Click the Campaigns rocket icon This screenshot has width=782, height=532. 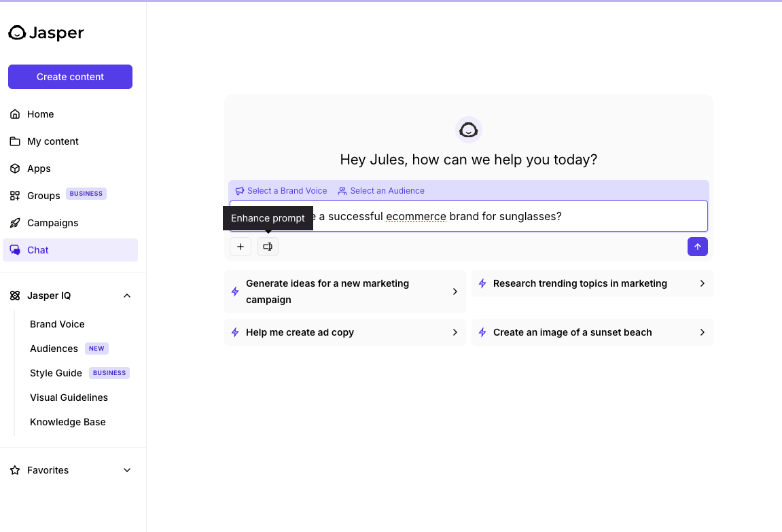pos(15,223)
